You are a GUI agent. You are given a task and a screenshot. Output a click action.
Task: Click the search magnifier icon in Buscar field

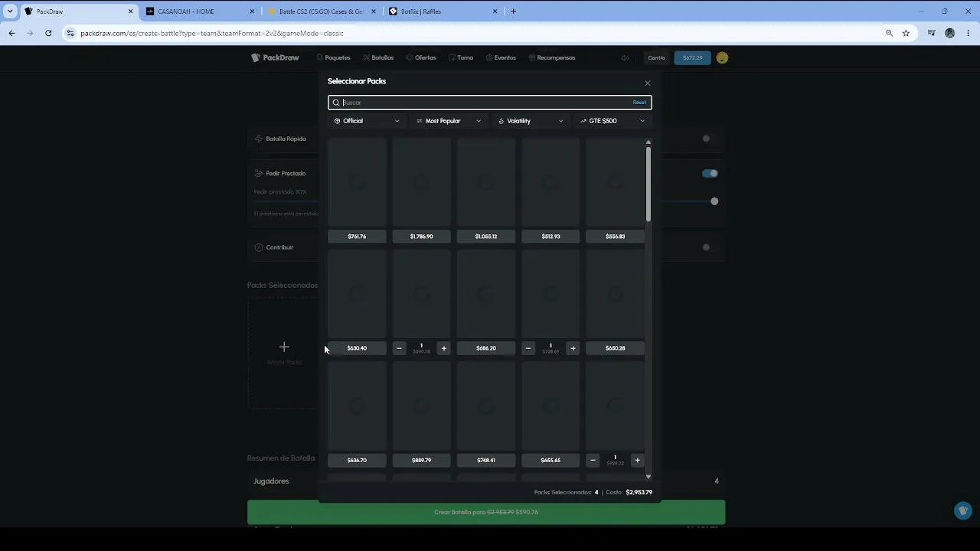coord(335,103)
